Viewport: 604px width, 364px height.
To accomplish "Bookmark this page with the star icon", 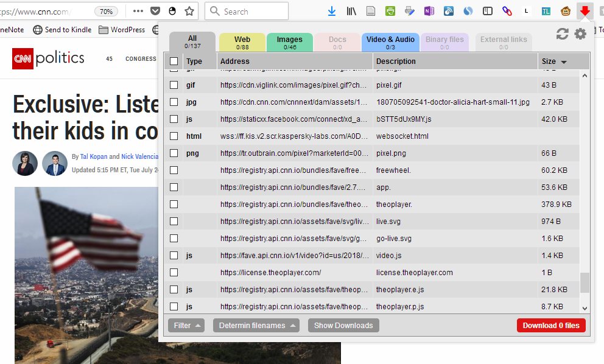I will click(x=189, y=11).
